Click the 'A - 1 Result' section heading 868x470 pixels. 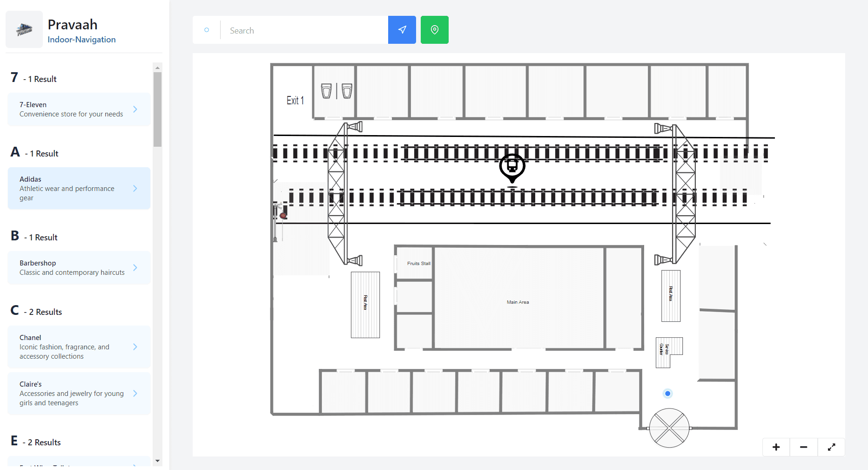click(x=34, y=152)
